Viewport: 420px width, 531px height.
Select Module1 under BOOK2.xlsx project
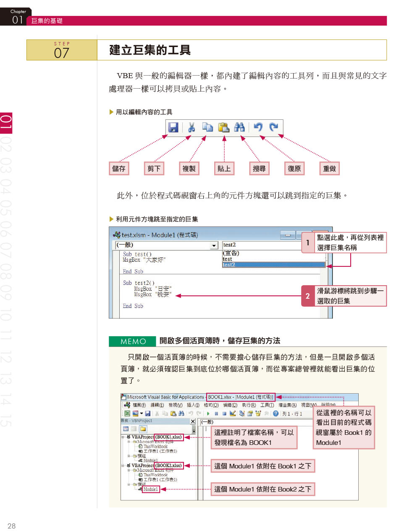(150, 489)
